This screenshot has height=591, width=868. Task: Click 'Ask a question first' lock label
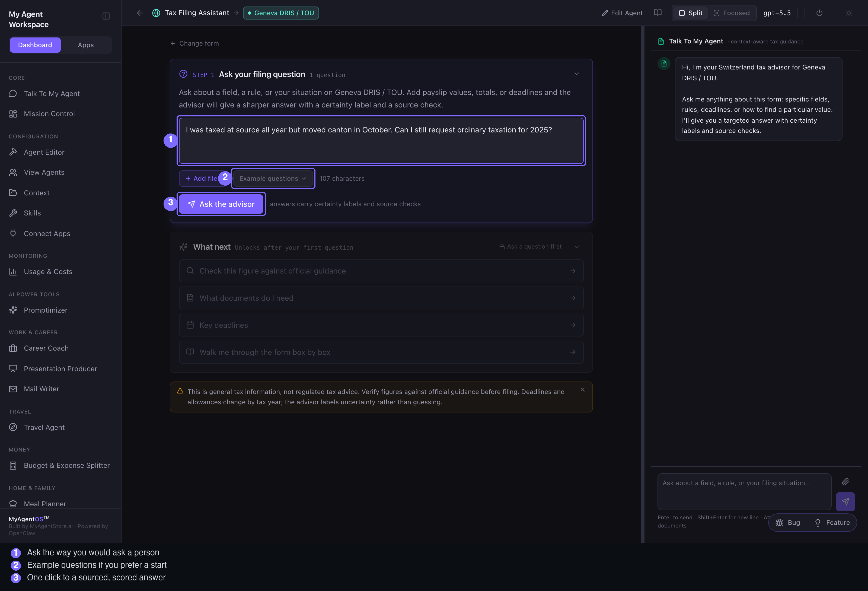530,247
